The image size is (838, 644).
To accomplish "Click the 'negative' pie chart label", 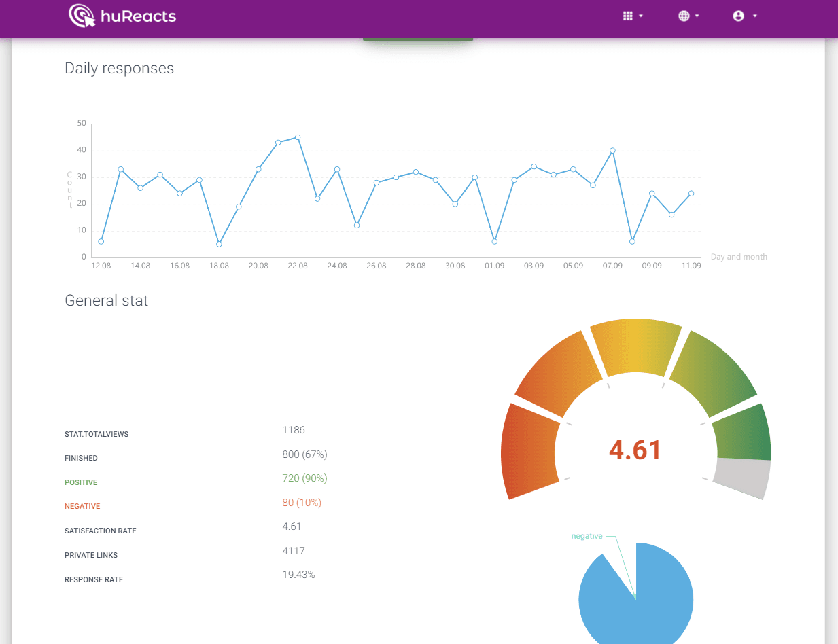I will [x=587, y=536].
